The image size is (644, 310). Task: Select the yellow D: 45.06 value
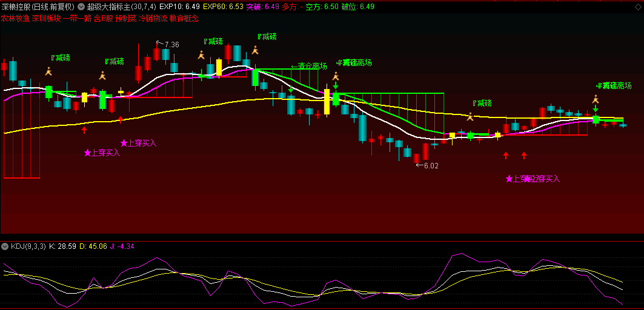pos(93,246)
